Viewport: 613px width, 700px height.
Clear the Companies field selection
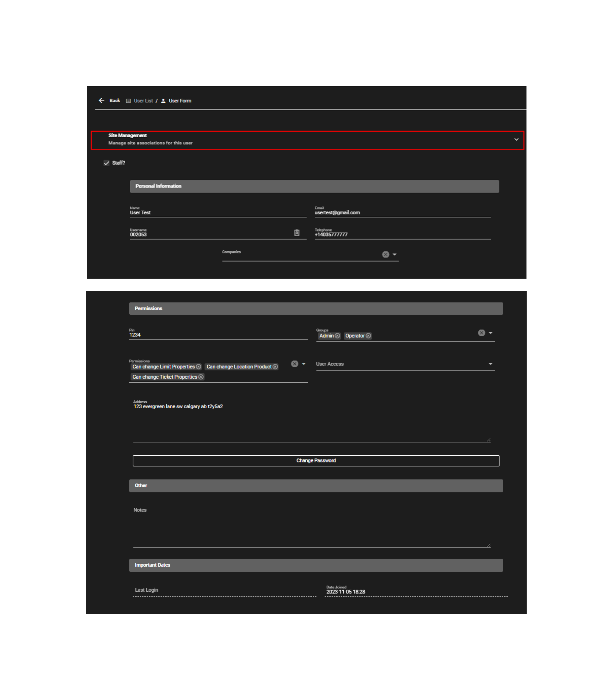click(x=385, y=254)
